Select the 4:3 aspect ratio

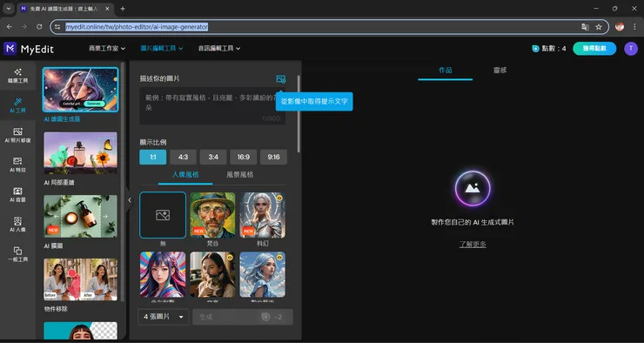(183, 157)
